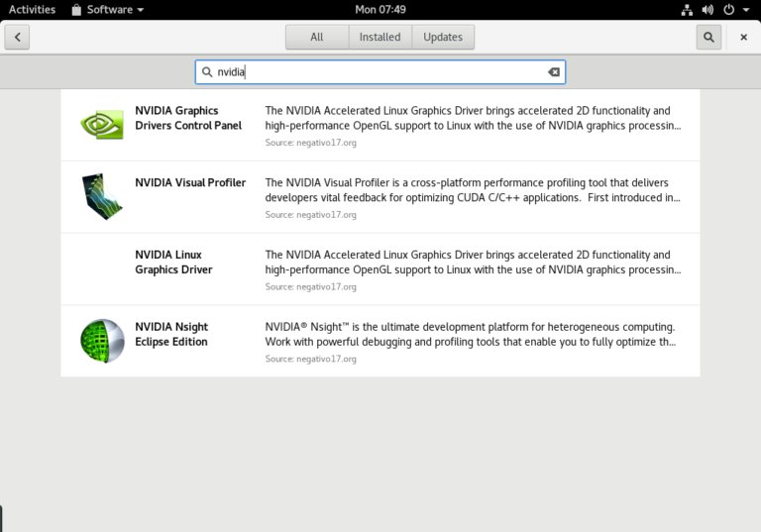Click the power icon in top bar
The height and width of the screenshot is (532, 761).
click(x=728, y=10)
